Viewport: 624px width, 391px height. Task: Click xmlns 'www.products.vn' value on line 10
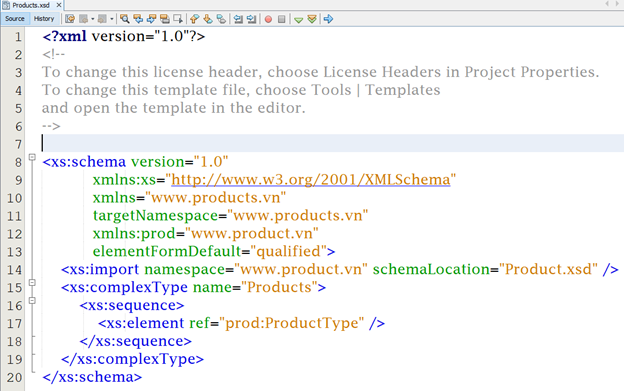pyautogui.click(x=215, y=198)
